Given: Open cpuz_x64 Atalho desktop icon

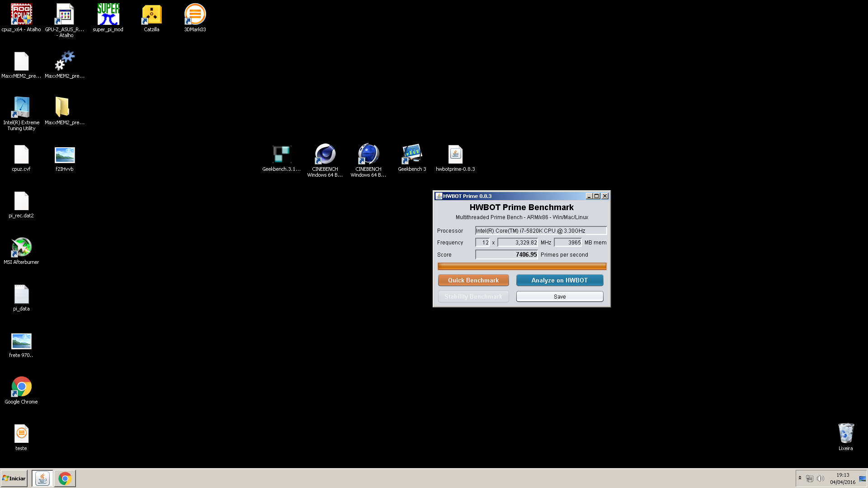Looking at the screenshot, I should tap(21, 14).
